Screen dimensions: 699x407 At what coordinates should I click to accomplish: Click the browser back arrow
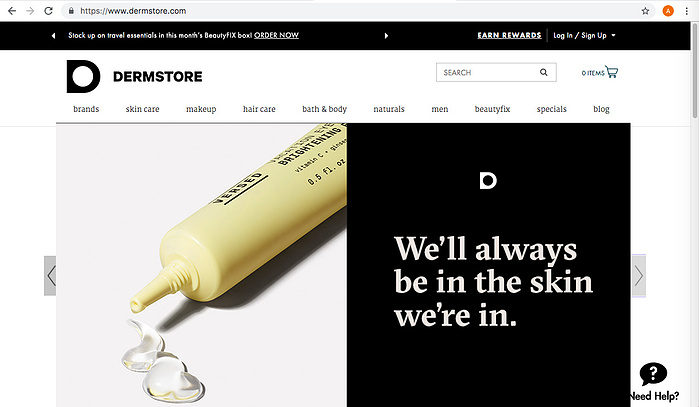point(12,11)
